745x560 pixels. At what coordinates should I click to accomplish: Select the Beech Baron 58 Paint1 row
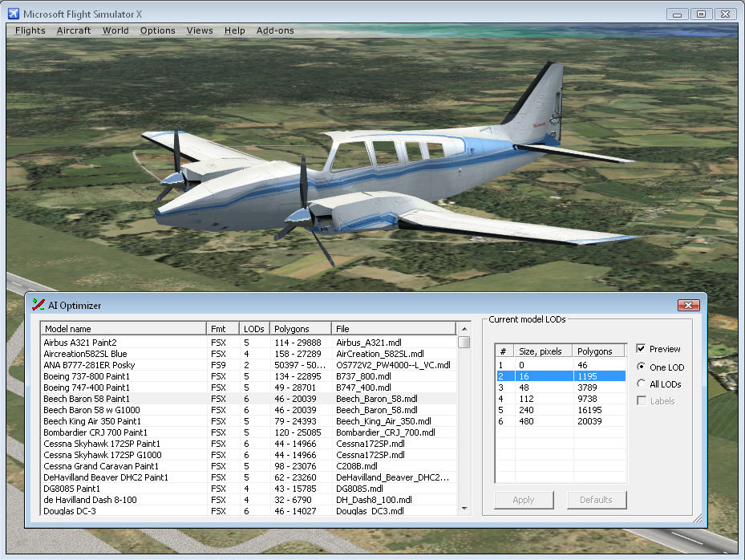(x=249, y=399)
